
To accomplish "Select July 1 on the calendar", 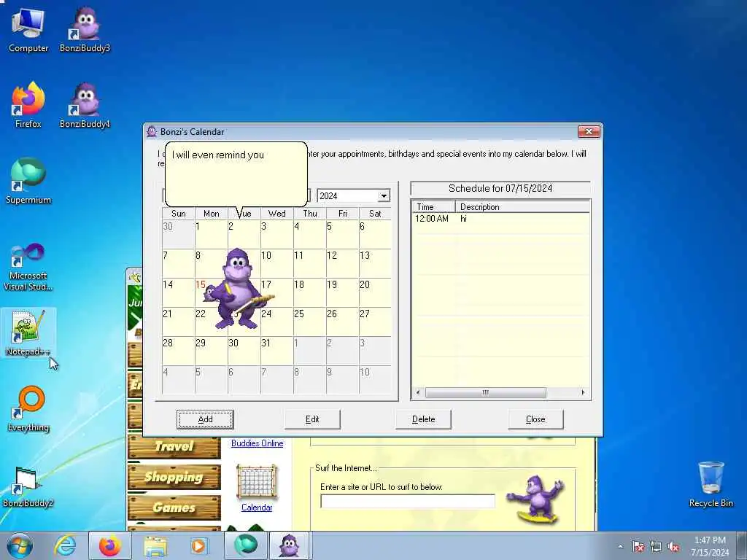I will [211, 234].
